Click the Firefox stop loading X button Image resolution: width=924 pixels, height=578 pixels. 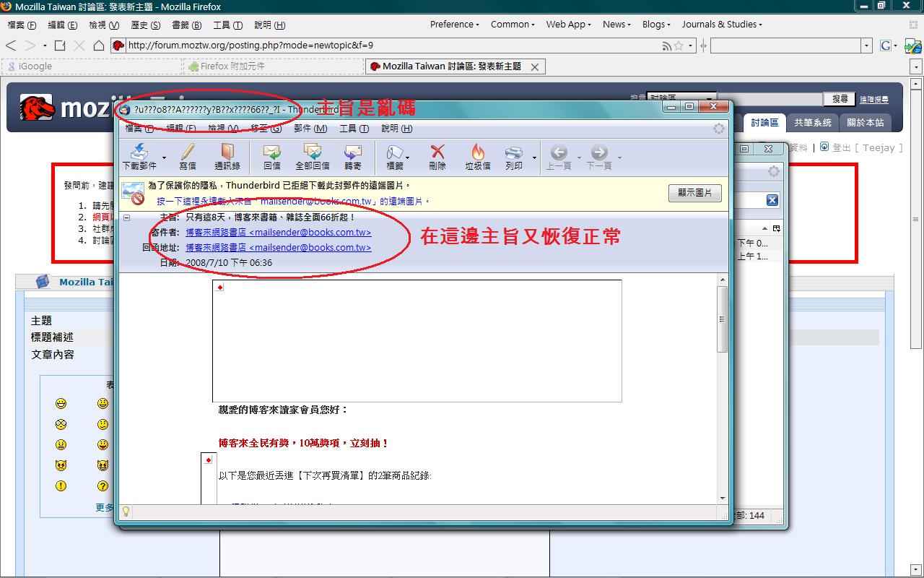click(x=79, y=46)
